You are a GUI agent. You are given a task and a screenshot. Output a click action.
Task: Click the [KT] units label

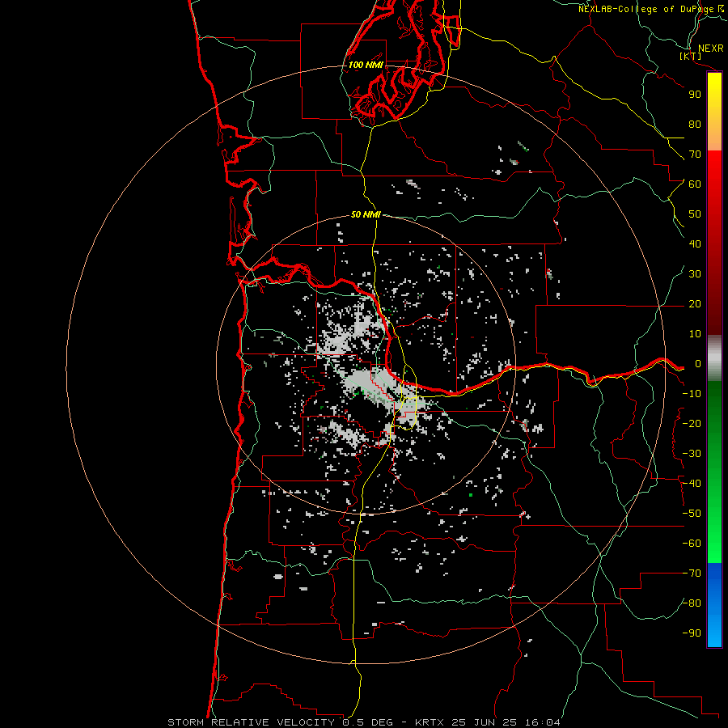691,57
